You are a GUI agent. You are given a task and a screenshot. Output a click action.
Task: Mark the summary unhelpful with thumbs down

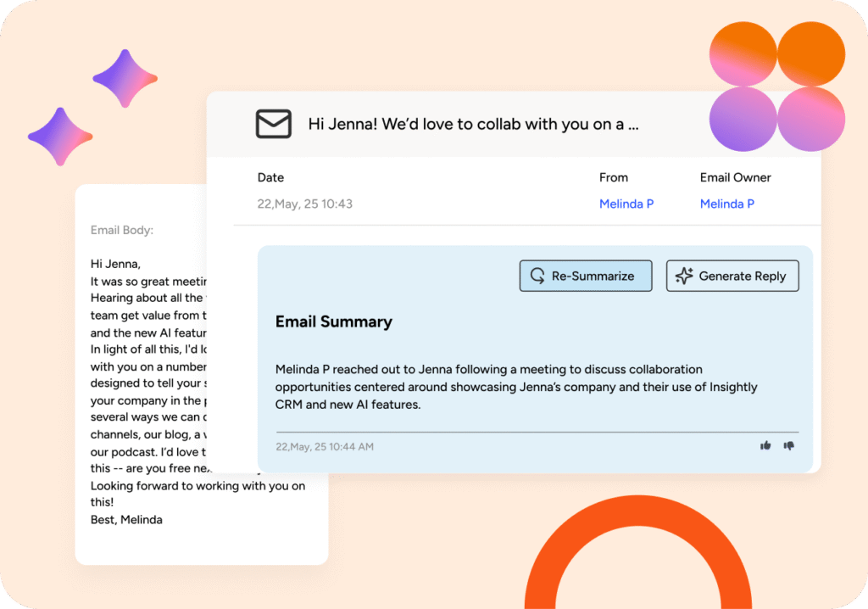[788, 445]
